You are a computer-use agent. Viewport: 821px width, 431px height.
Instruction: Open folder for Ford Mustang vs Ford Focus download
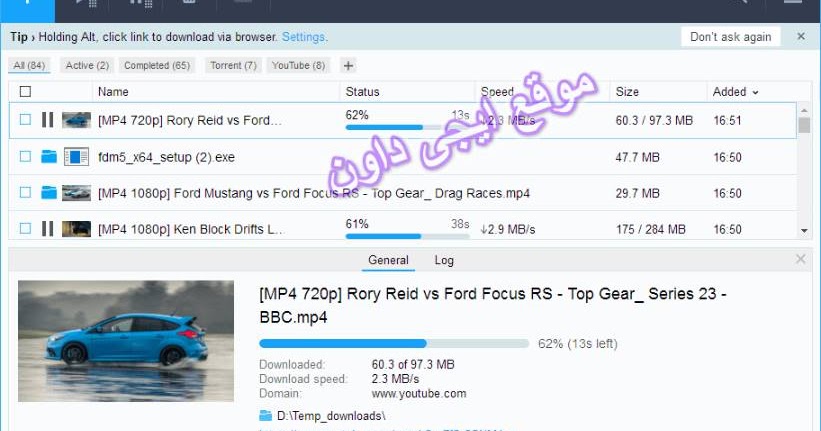coord(49,192)
